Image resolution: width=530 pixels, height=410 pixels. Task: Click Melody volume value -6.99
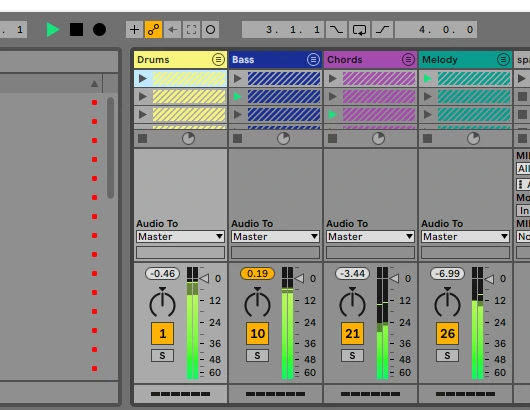[447, 273]
